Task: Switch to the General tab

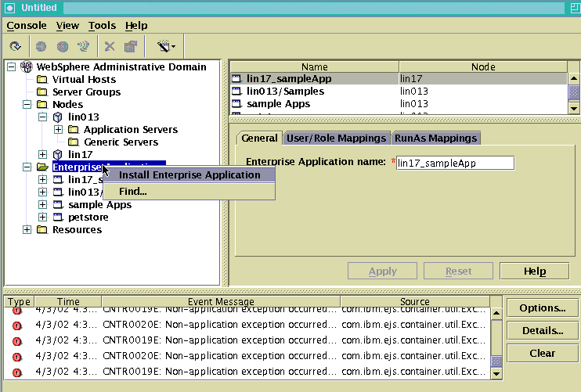Action: pos(259,138)
